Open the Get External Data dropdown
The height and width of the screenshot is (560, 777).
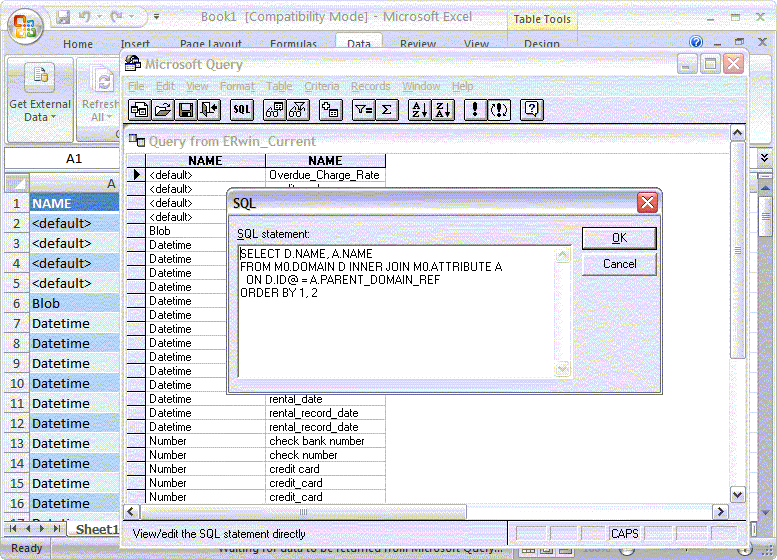[x=40, y=99]
